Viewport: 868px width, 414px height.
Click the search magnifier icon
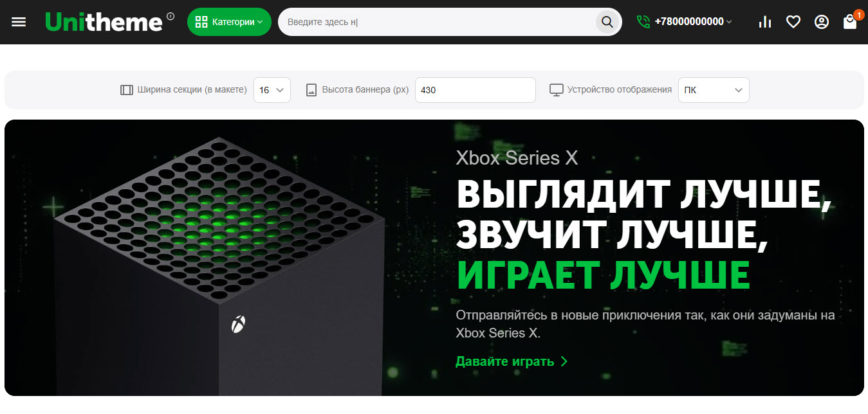607,22
